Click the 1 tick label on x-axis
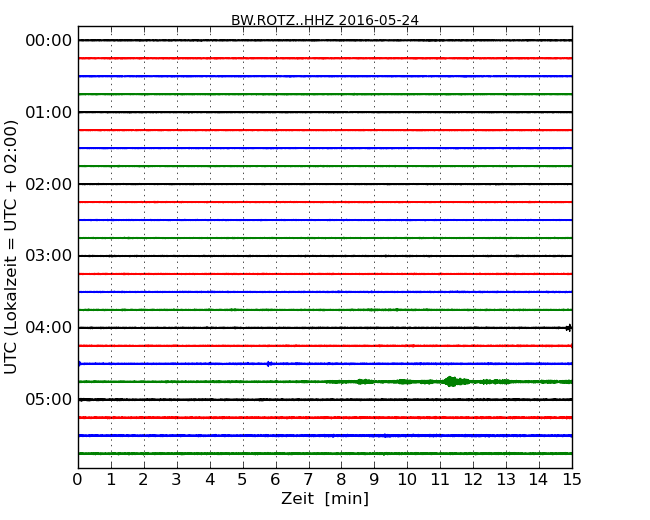The width and height of the screenshot is (650, 520). 111,480
